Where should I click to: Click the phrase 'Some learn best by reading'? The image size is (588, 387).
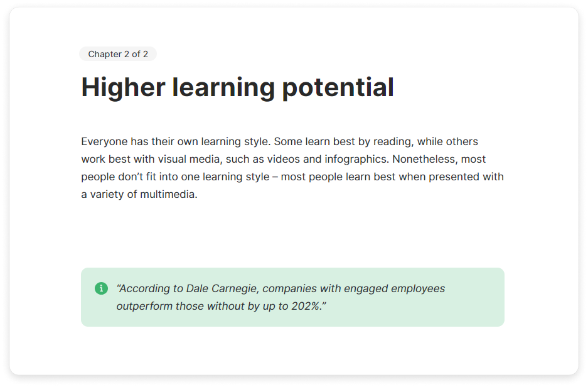click(343, 141)
